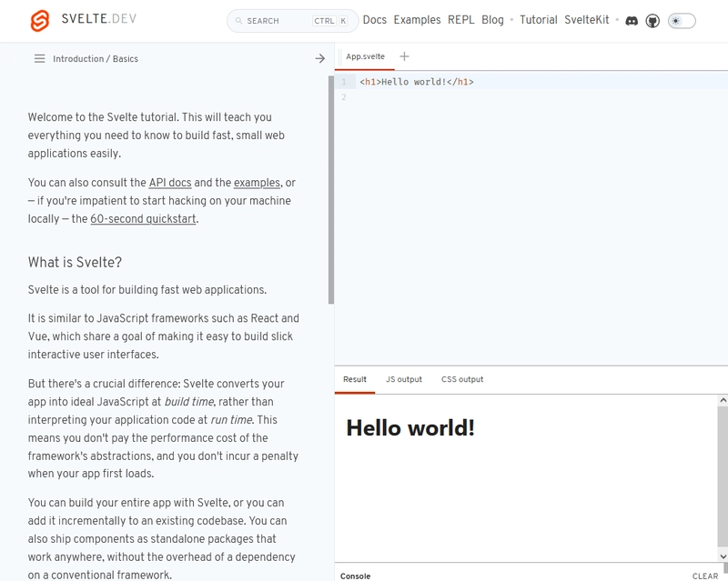The width and height of the screenshot is (728, 581).
Task: Switch to the JS output tab
Action: click(x=404, y=379)
